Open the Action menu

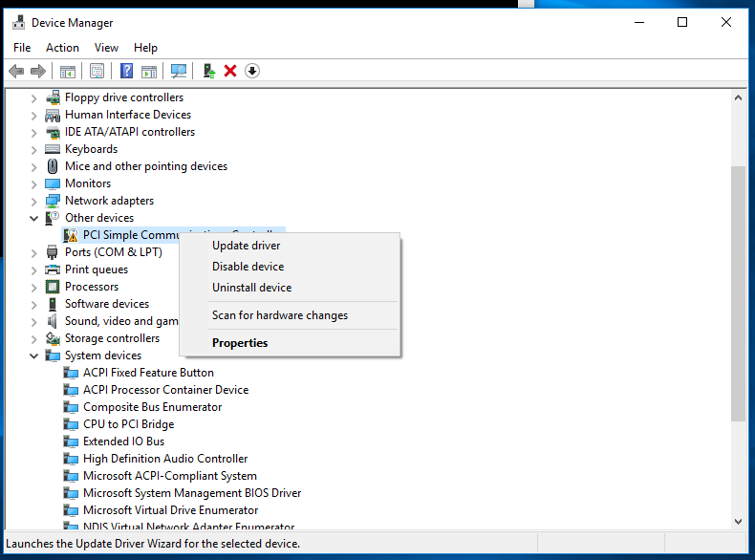62,47
